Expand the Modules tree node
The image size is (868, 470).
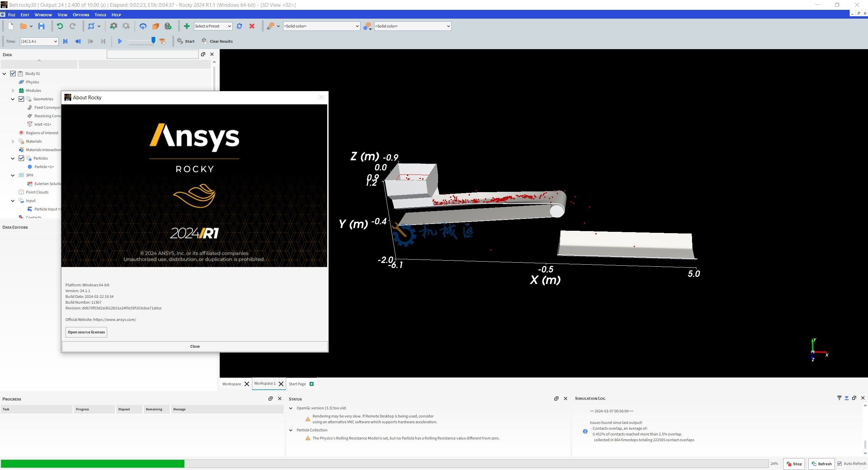pos(13,90)
